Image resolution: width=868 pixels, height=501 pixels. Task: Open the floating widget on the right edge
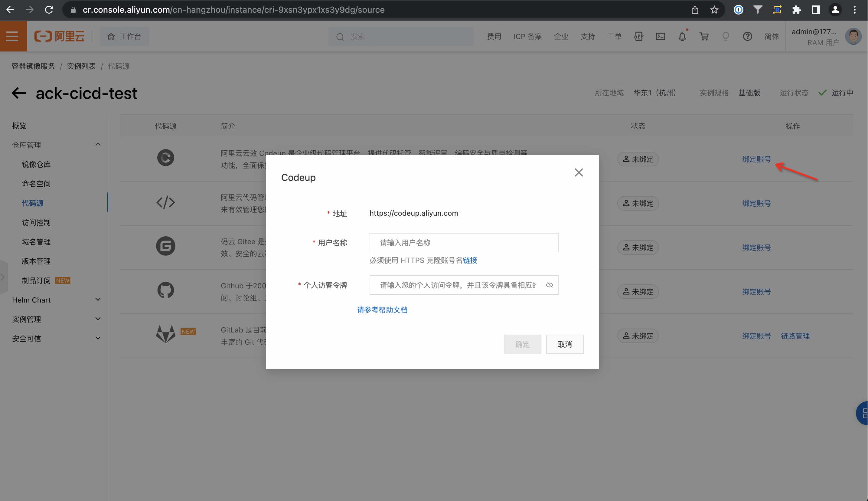pyautogui.click(x=863, y=413)
